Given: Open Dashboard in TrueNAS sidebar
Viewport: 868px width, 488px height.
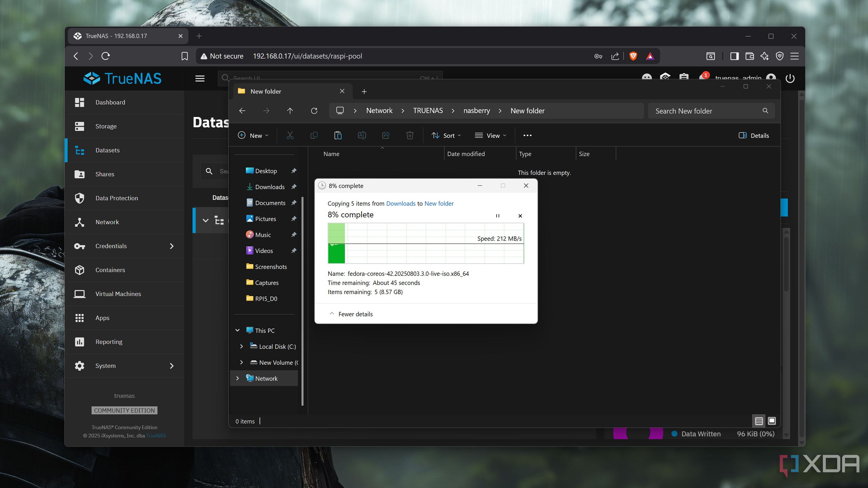Looking at the screenshot, I should 125,102.
